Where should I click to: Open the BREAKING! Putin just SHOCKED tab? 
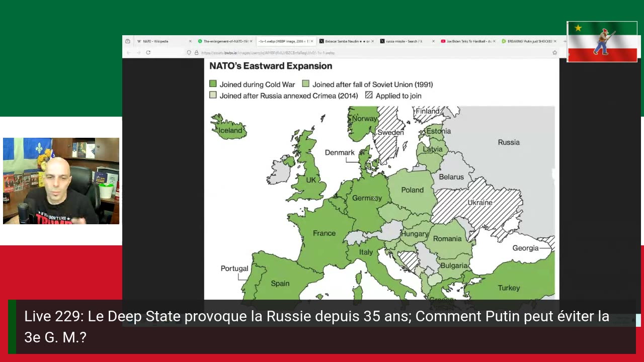point(529,41)
